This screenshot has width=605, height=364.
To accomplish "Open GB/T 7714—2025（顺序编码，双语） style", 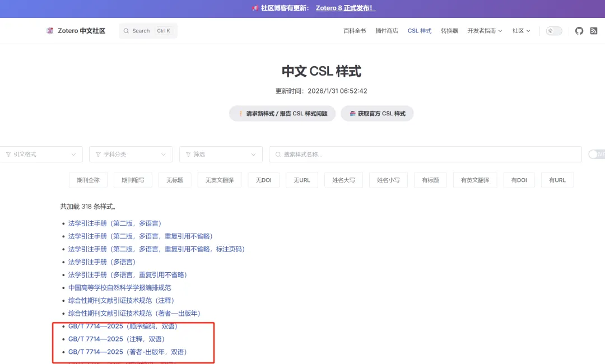I will click(x=123, y=326).
